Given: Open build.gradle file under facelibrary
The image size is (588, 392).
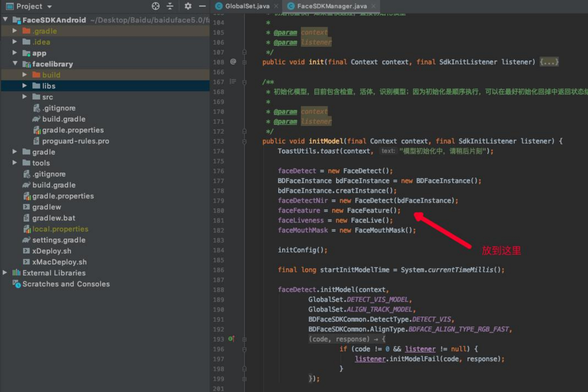Looking at the screenshot, I should (x=63, y=119).
